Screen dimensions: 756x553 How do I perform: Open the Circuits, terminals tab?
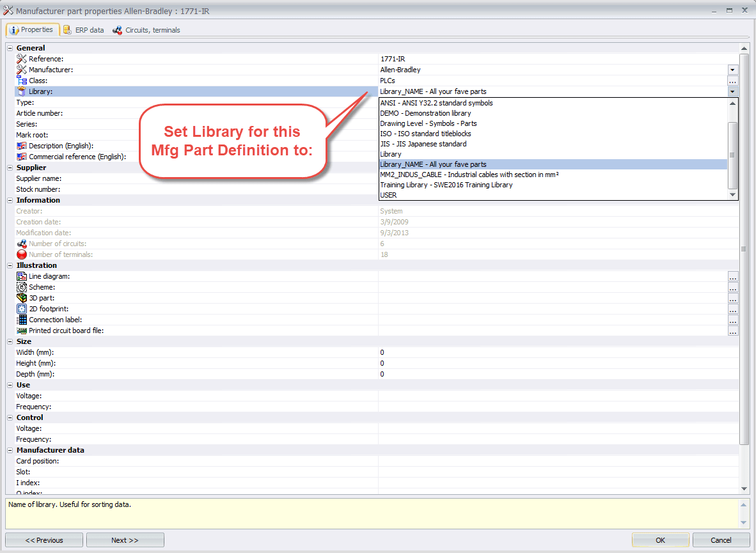146,30
